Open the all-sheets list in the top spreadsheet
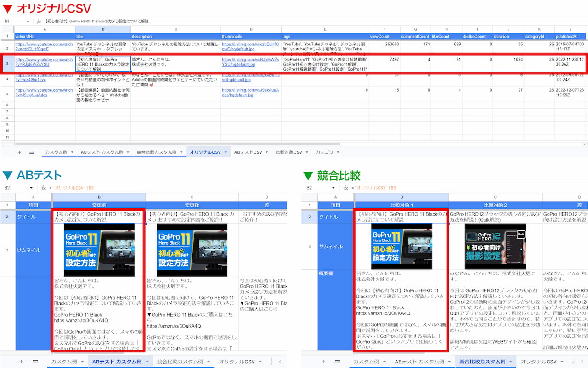This screenshot has height=368, width=588. pos(32,152)
